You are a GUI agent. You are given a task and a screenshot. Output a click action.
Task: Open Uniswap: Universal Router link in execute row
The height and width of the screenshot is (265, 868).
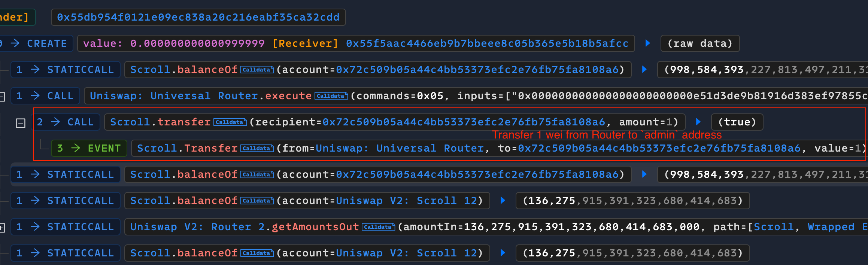[x=174, y=96]
